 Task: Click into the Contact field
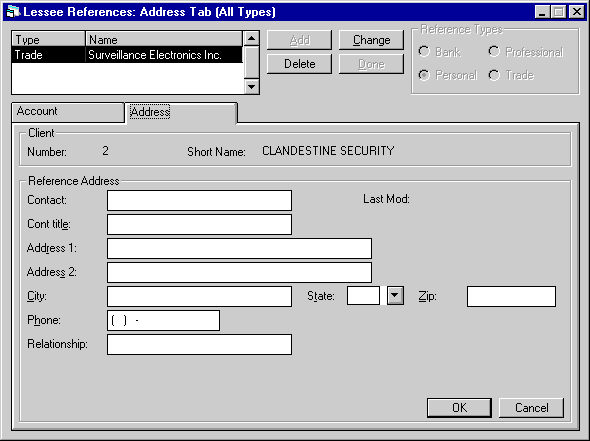[199, 200]
